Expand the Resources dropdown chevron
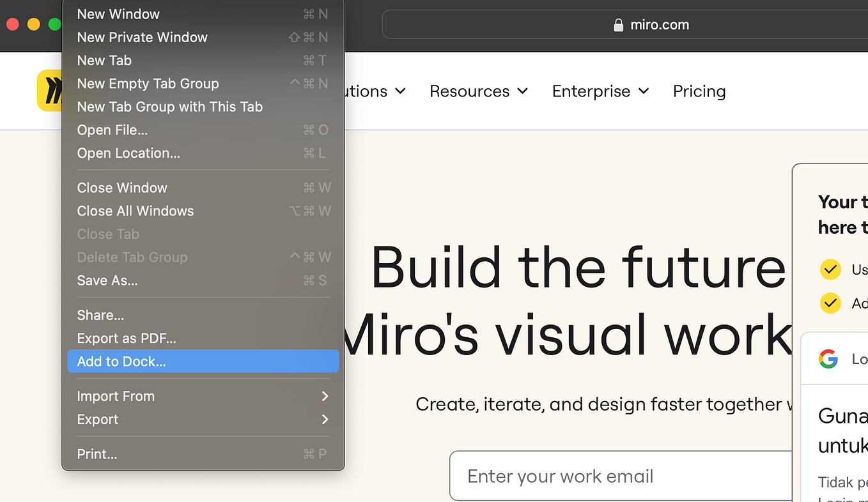 tap(523, 91)
